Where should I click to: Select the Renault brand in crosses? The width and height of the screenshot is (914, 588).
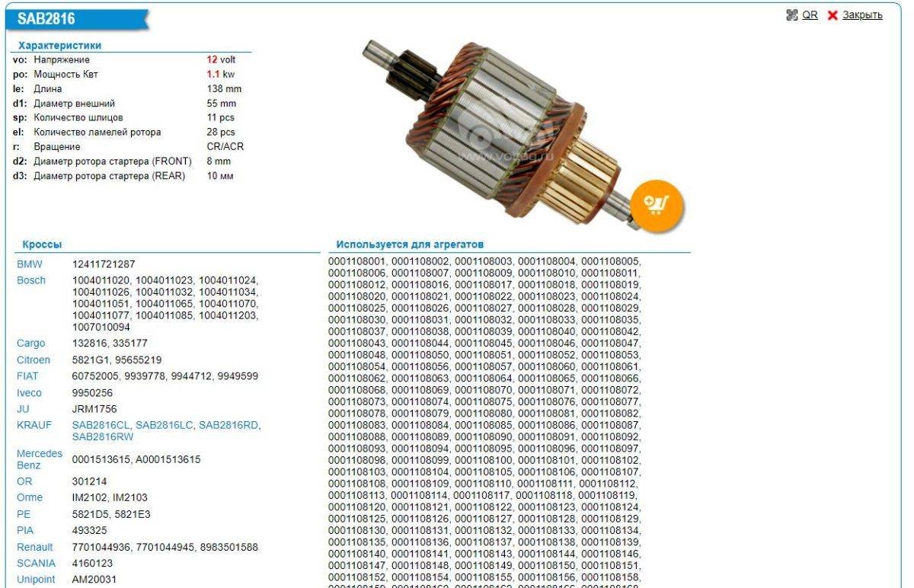pos(35,547)
